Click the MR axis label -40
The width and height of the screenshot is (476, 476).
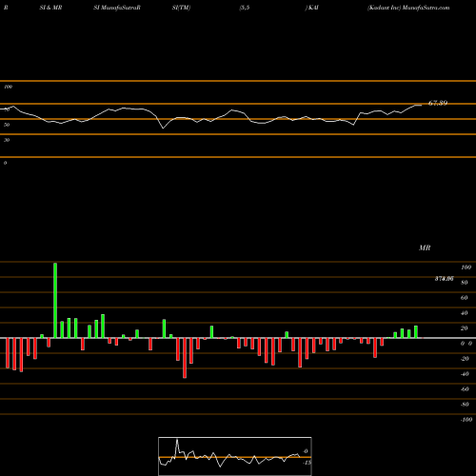click(465, 374)
